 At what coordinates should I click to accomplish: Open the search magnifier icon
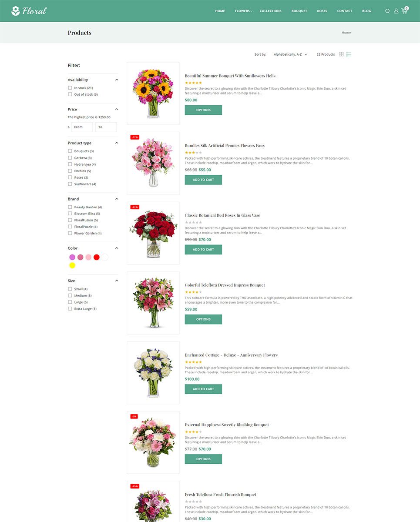tap(387, 11)
